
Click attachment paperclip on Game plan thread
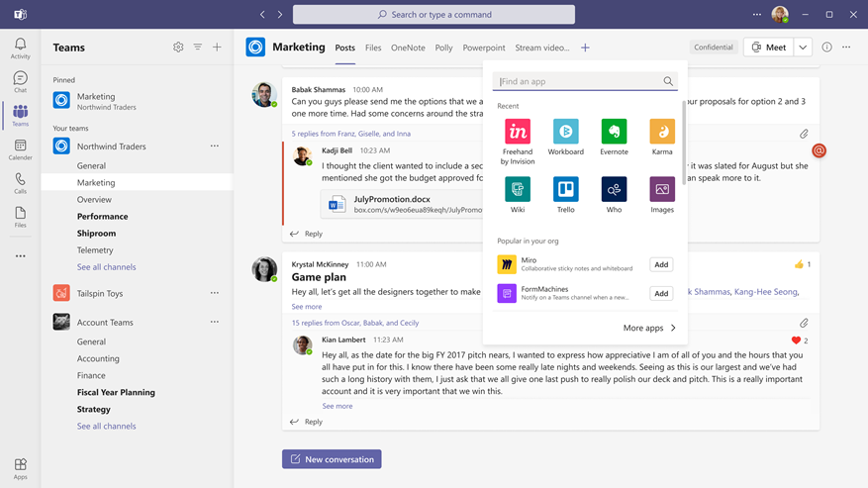pyautogui.click(x=804, y=323)
